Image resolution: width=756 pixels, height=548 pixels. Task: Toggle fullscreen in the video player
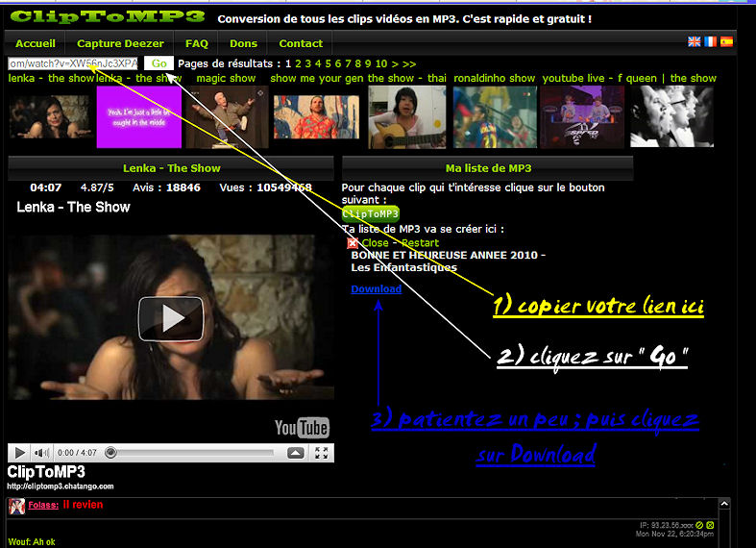tap(322, 453)
